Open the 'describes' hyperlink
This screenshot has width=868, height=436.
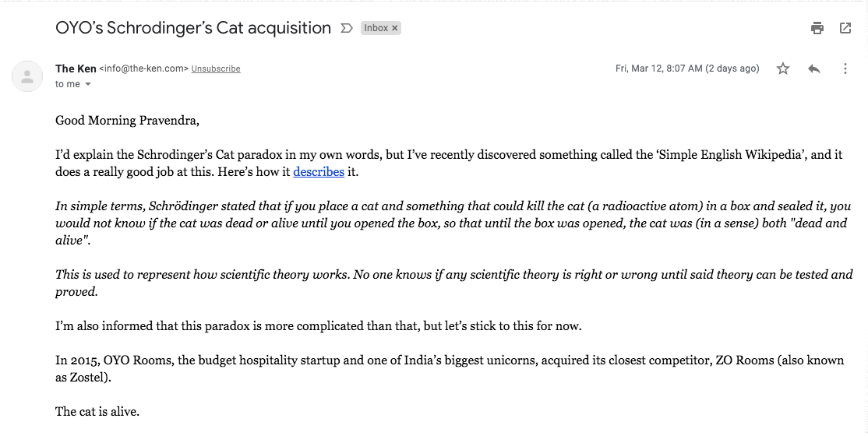tap(319, 172)
